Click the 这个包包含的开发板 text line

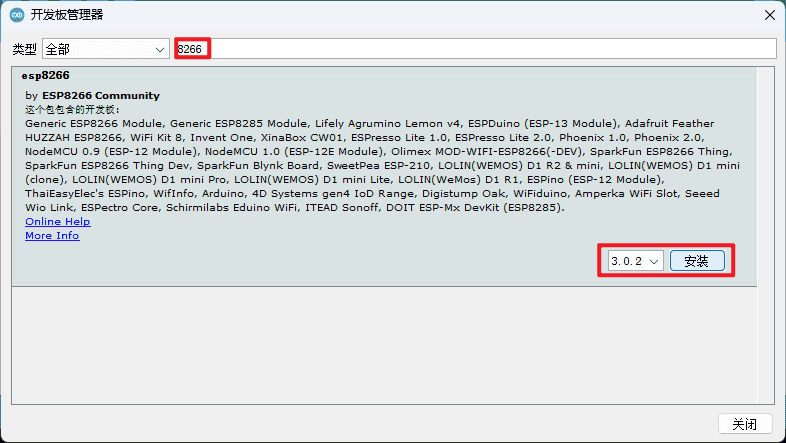pos(73,109)
